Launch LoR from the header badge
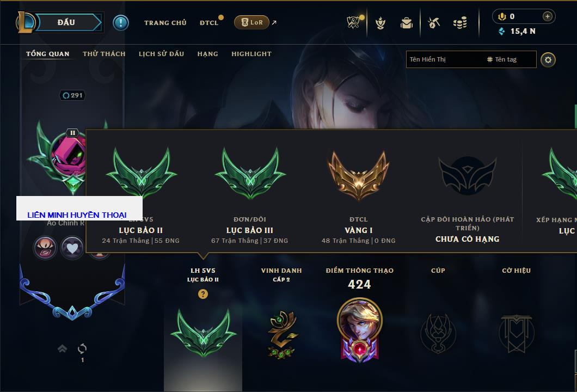Viewport: 577px width, 392px height. pyautogui.click(x=251, y=22)
